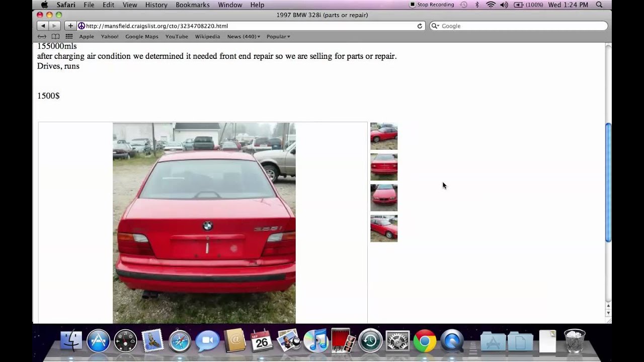Screen dimensions: 644x362
Task: Open Mail from the Dock
Action: tap(152, 340)
